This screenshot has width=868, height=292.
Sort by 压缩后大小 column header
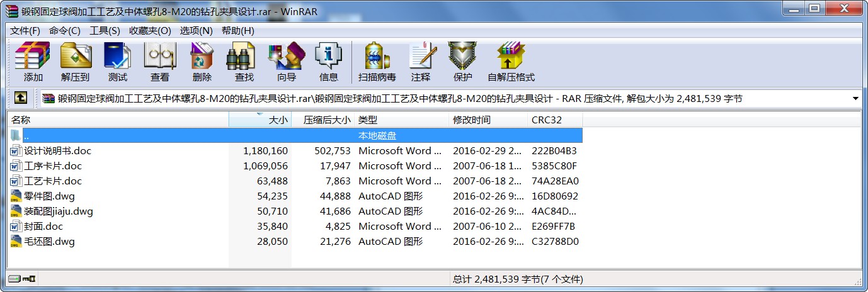click(323, 120)
